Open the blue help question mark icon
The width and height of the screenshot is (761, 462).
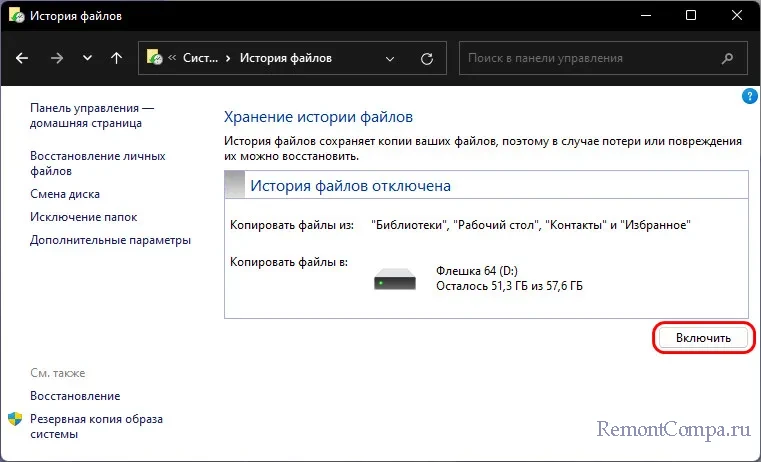pos(750,97)
